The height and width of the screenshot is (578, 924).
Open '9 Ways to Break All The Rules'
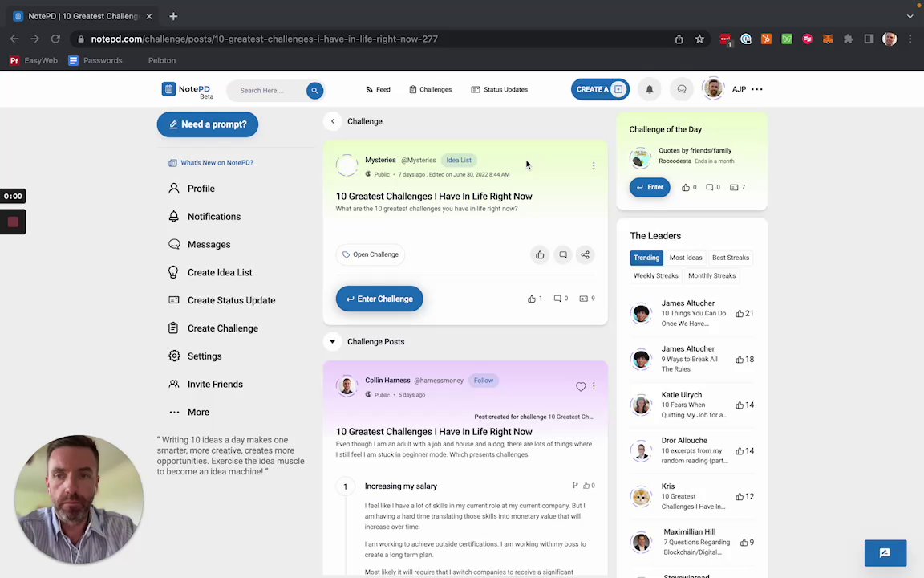click(689, 364)
